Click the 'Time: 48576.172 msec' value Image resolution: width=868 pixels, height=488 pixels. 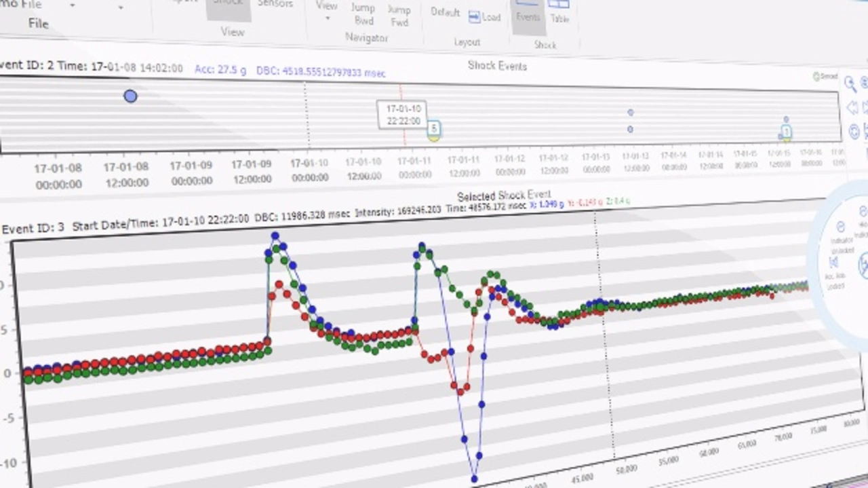pyautogui.click(x=486, y=206)
